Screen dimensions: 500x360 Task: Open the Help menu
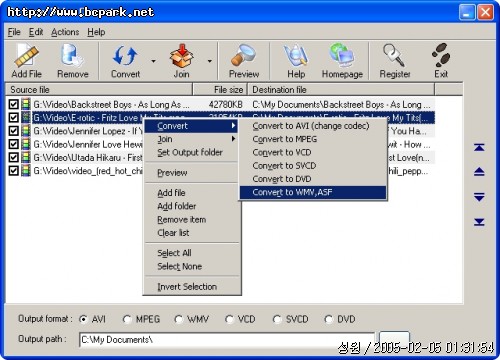[96, 32]
